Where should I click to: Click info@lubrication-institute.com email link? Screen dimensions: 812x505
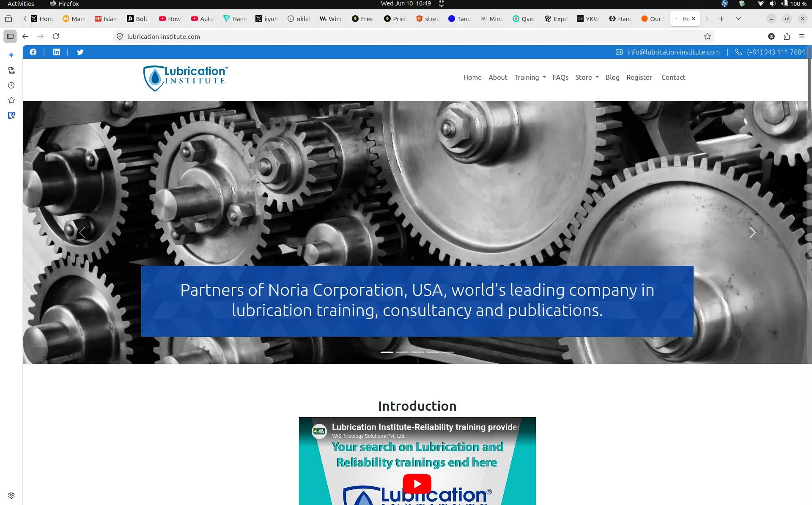673,52
